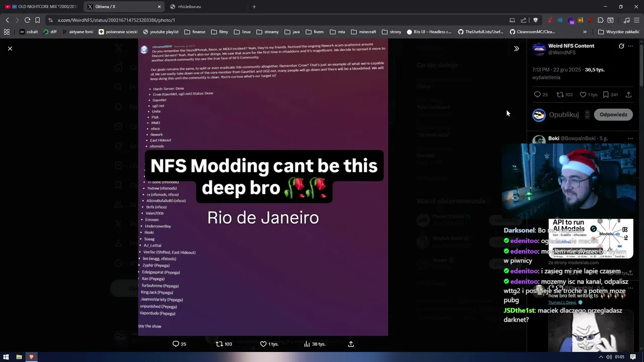Open TheUsefulLists GitHub bookmark

(x=480, y=32)
